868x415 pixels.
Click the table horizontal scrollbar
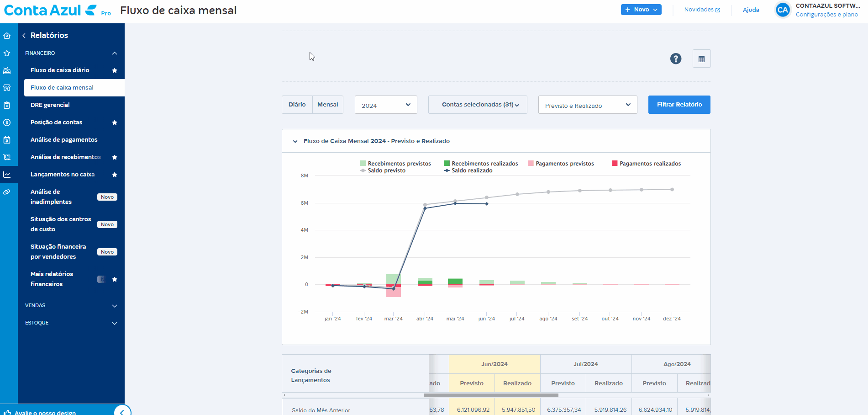tap(491, 395)
